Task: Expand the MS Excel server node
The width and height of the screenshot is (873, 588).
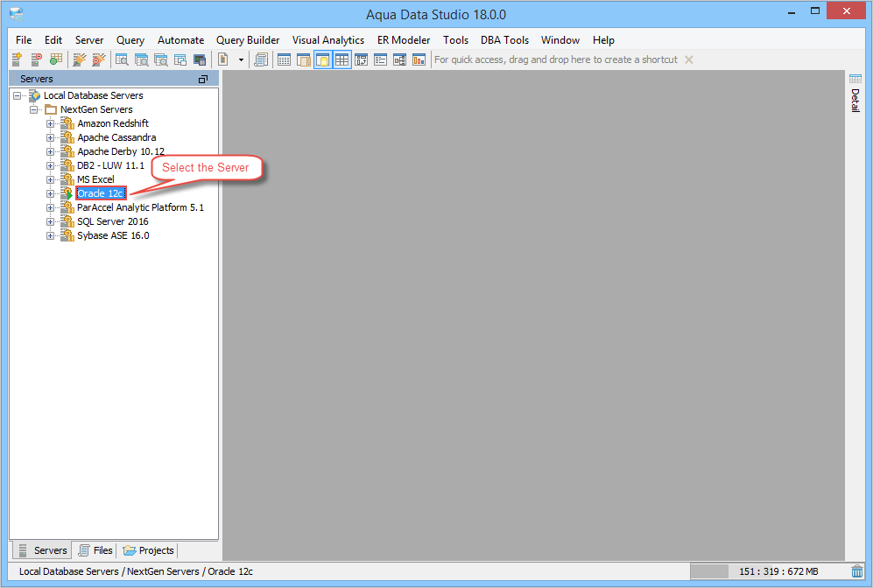Action: tap(50, 179)
